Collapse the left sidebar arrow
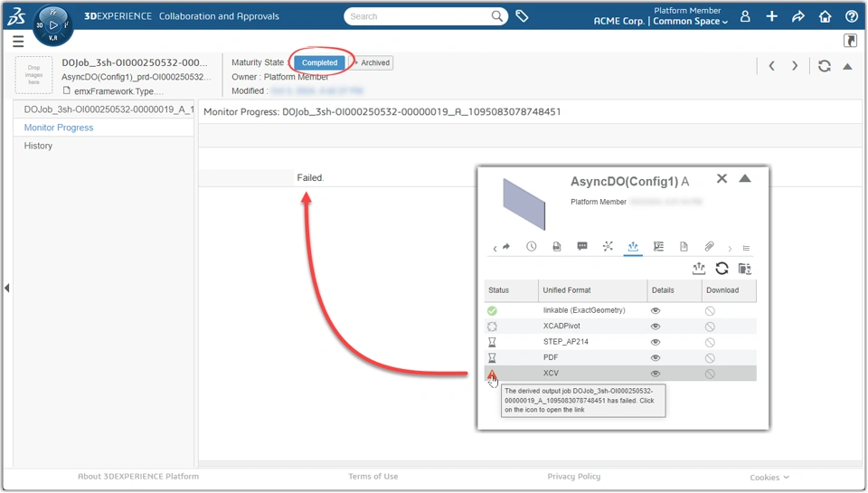This screenshot has width=868, height=493. (x=6, y=288)
